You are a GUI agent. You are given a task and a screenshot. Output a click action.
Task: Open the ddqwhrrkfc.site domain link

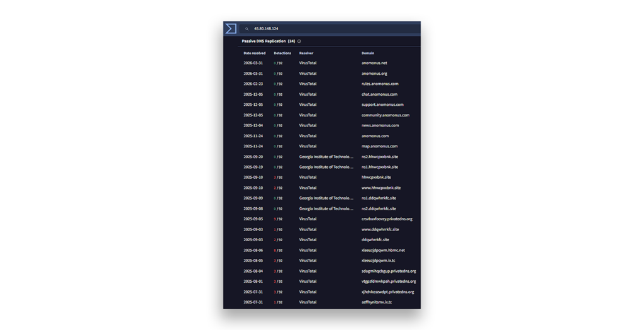(x=375, y=240)
